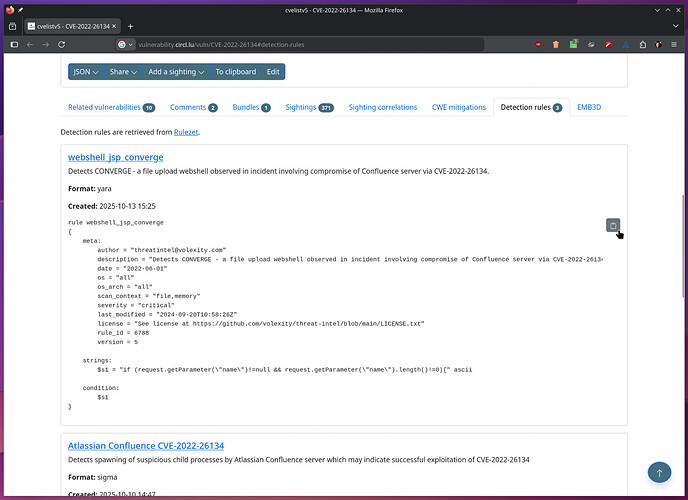Click the uBlock shield extension icon

538,45
